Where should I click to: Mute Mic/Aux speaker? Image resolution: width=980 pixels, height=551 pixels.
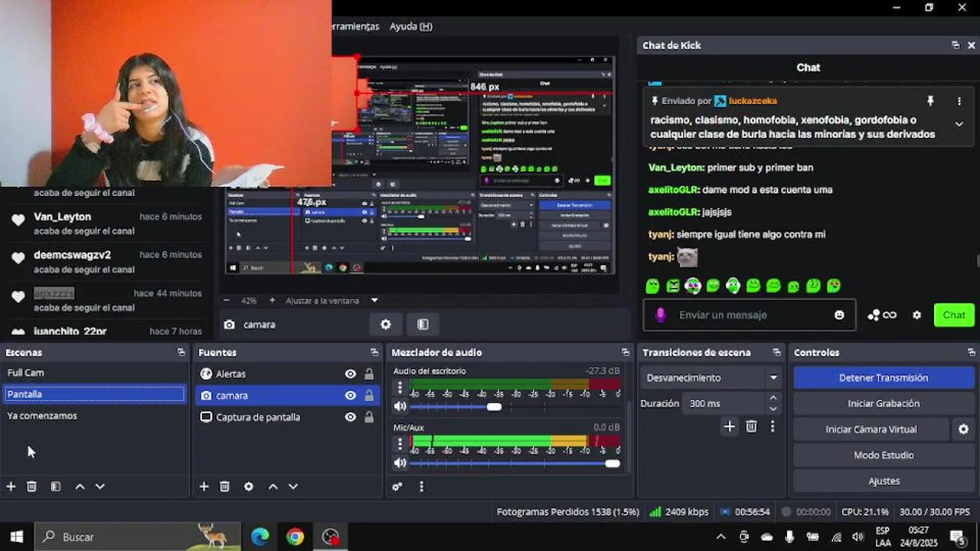(400, 463)
